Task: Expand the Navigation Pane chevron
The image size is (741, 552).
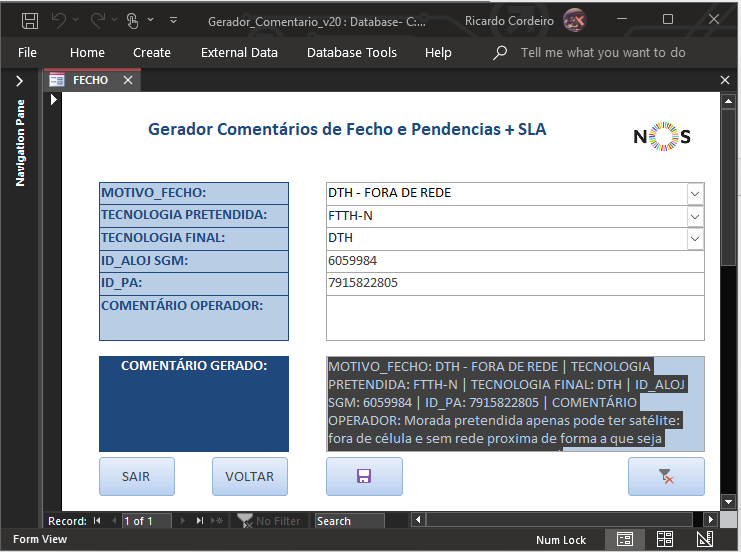Action: 19,81
